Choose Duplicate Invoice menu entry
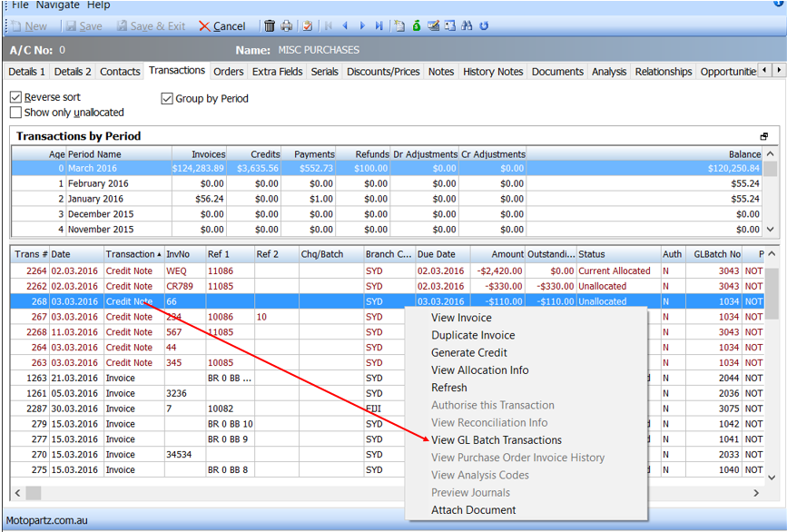The width and height of the screenshot is (787, 532). [x=473, y=335]
